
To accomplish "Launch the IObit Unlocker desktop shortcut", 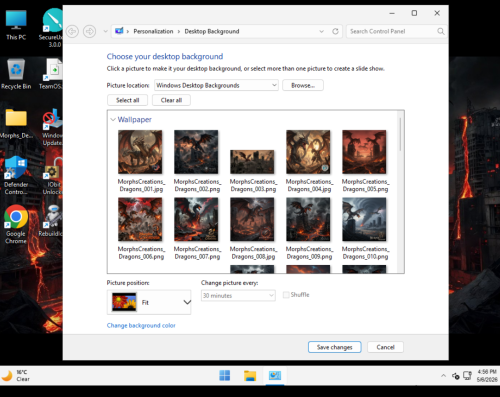I will tap(53, 175).
